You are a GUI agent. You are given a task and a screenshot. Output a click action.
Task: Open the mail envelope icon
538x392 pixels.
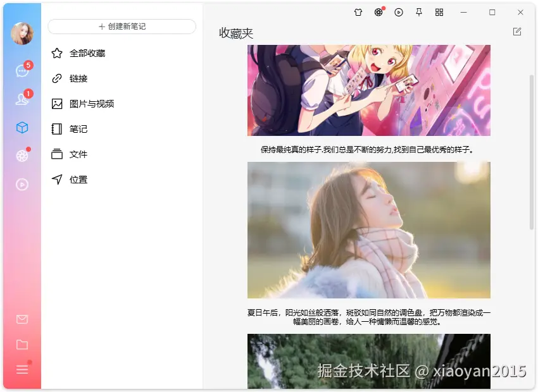point(22,319)
